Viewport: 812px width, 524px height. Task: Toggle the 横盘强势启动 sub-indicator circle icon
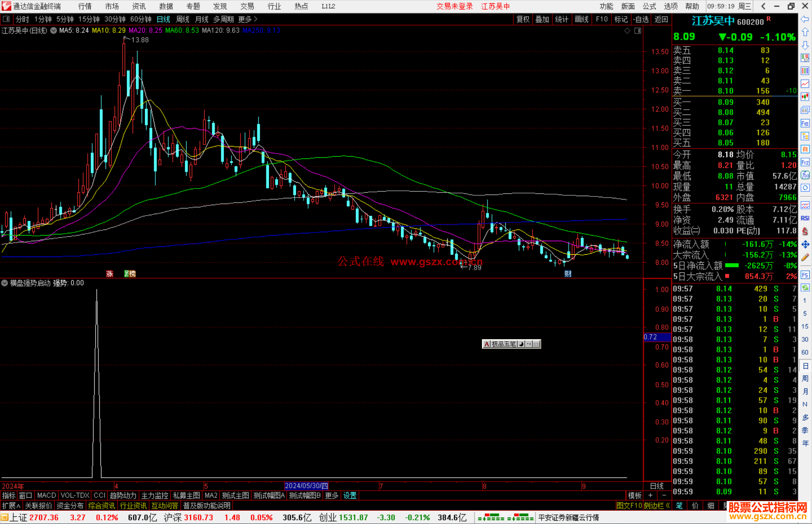pyautogui.click(x=5, y=283)
